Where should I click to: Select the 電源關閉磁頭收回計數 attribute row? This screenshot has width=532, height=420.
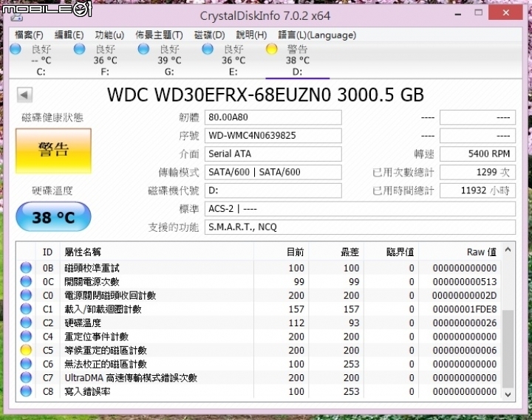click(259, 295)
